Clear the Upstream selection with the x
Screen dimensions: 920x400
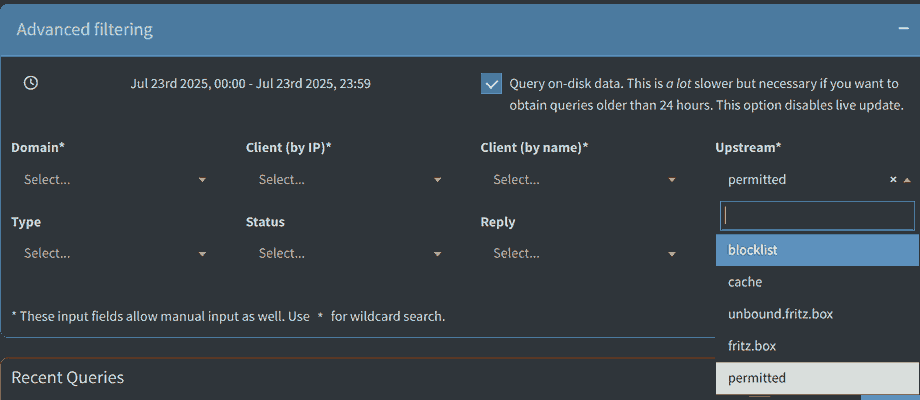893,180
